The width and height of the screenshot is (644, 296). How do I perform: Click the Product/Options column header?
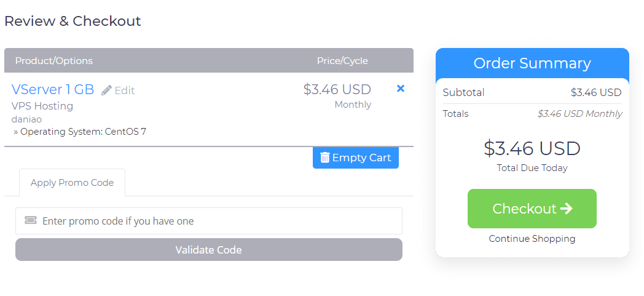(54, 61)
